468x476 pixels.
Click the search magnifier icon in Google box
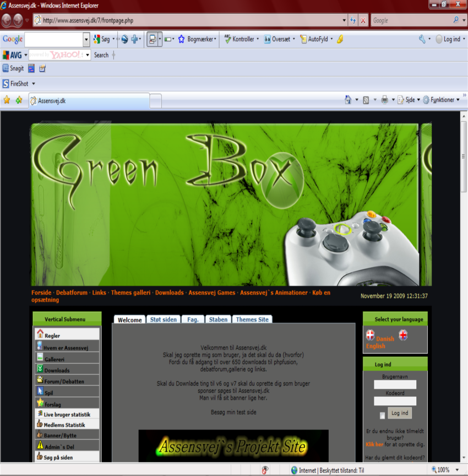[x=456, y=20]
